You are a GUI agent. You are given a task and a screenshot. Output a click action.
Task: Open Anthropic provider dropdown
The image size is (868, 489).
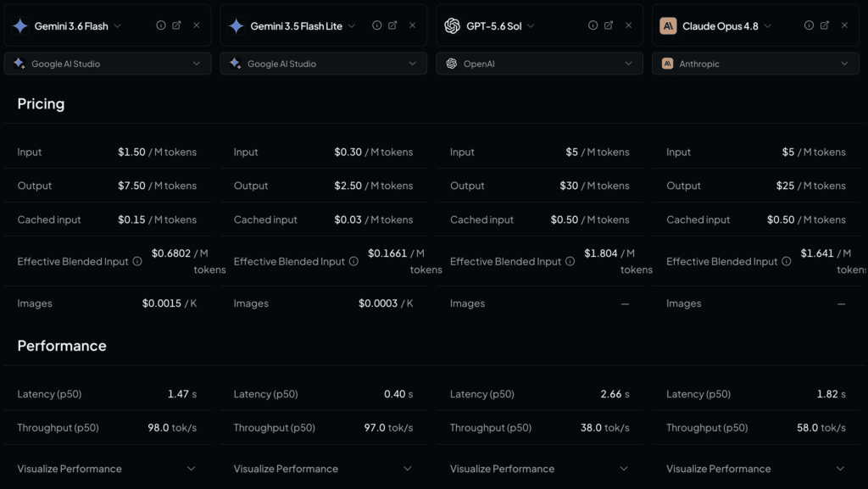click(x=755, y=64)
